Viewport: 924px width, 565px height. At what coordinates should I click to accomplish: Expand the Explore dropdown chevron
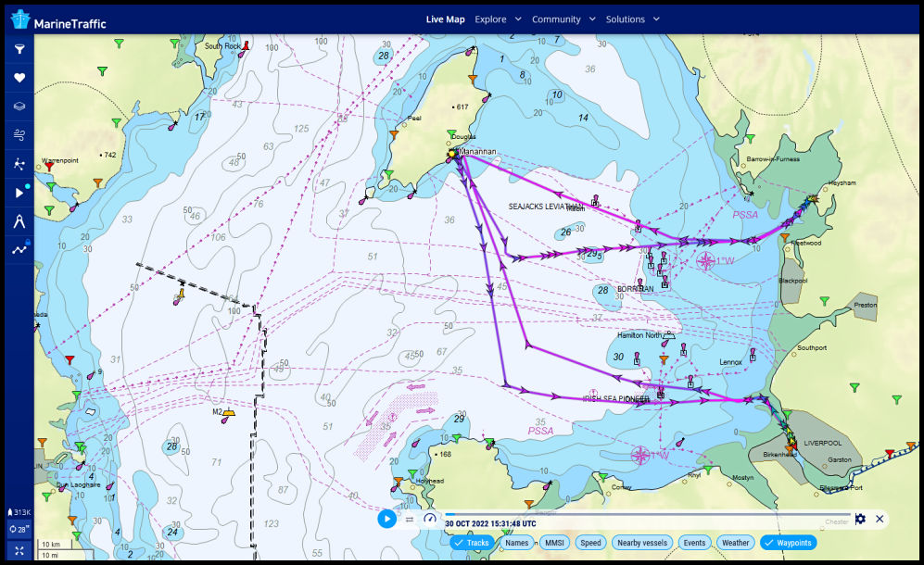tap(518, 19)
